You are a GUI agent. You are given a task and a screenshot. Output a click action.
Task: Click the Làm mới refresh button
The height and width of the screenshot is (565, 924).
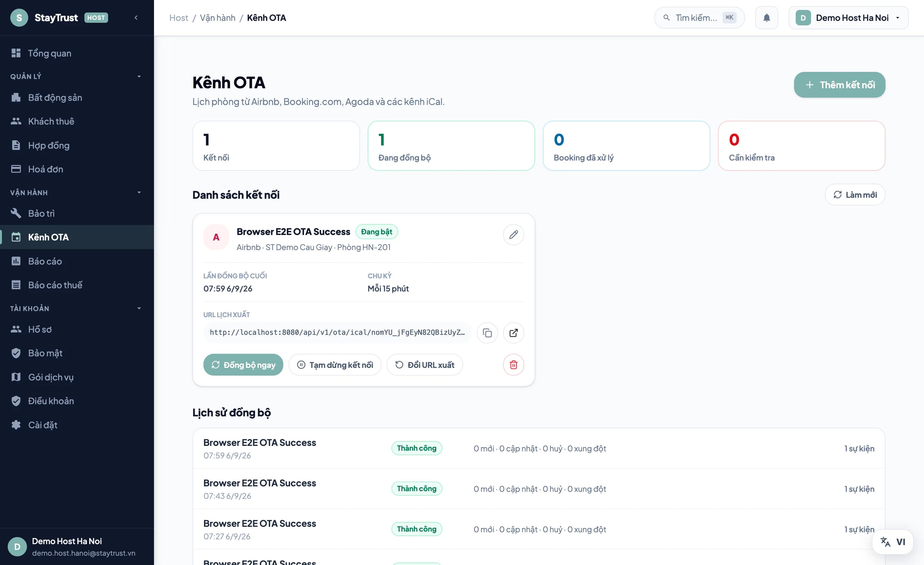pyautogui.click(x=855, y=195)
